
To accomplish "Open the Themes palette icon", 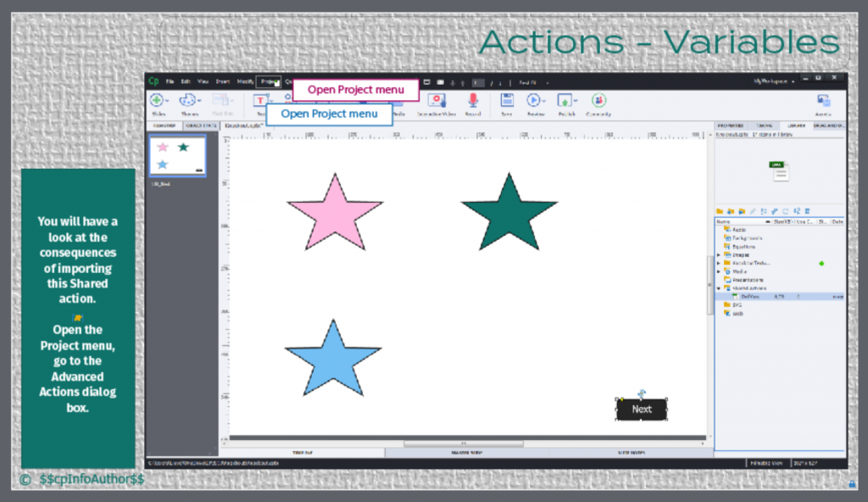I will point(187,100).
